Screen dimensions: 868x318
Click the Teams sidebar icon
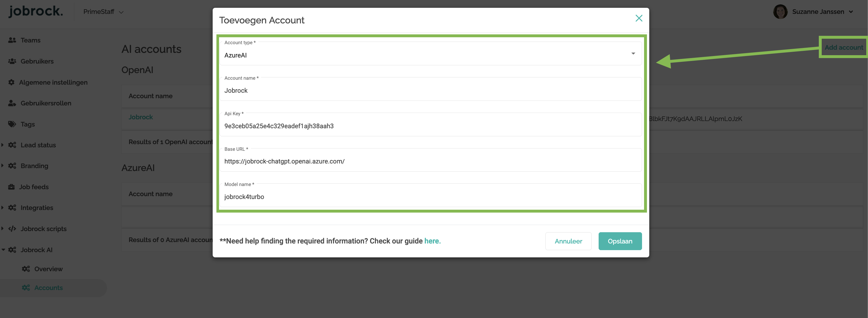coord(12,40)
